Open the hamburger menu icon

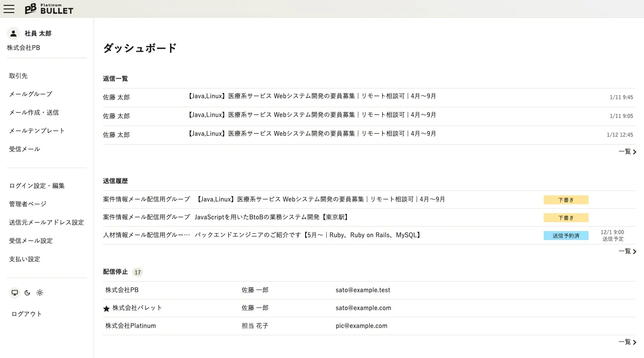pyautogui.click(x=9, y=9)
